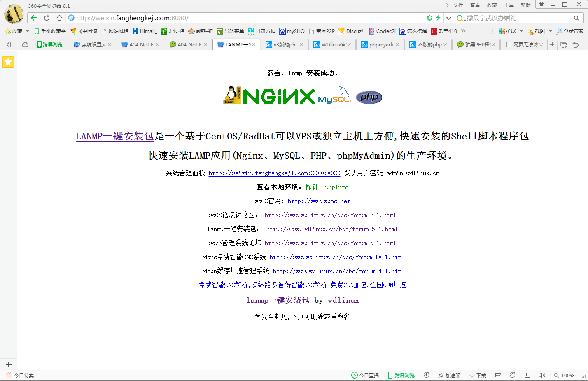Open the 扩展 extensions button
The width and height of the screenshot is (588, 381).
pyautogui.click(x=507, y=31)
